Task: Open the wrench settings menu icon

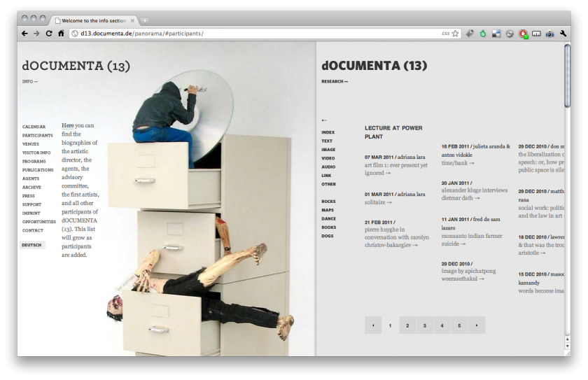Action: [563, 34]
